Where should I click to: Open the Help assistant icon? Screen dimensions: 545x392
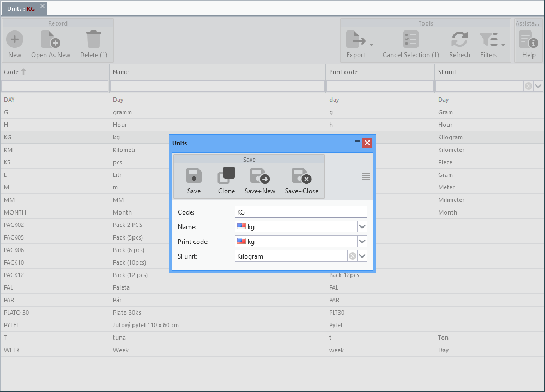(528, 39)
